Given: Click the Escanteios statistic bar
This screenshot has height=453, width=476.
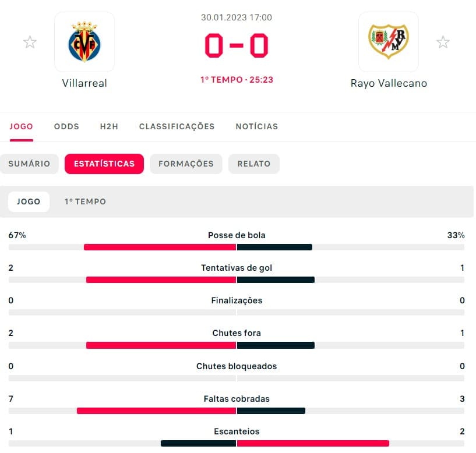Looking at the screenshot, I should (x=237, y=444).
